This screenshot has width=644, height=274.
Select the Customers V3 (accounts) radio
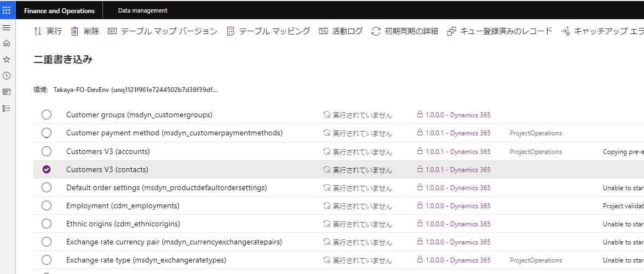tap(47, 151)
